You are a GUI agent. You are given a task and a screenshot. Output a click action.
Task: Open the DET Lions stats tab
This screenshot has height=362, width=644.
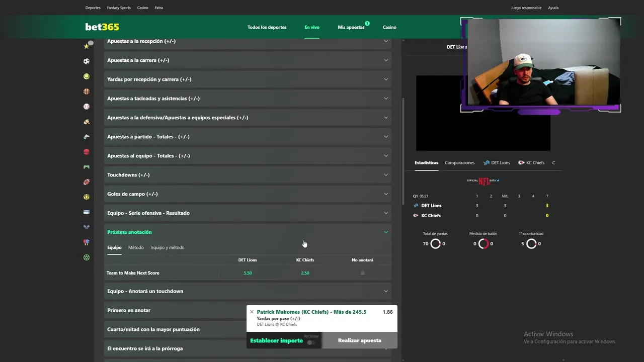[x=497, y=163]
